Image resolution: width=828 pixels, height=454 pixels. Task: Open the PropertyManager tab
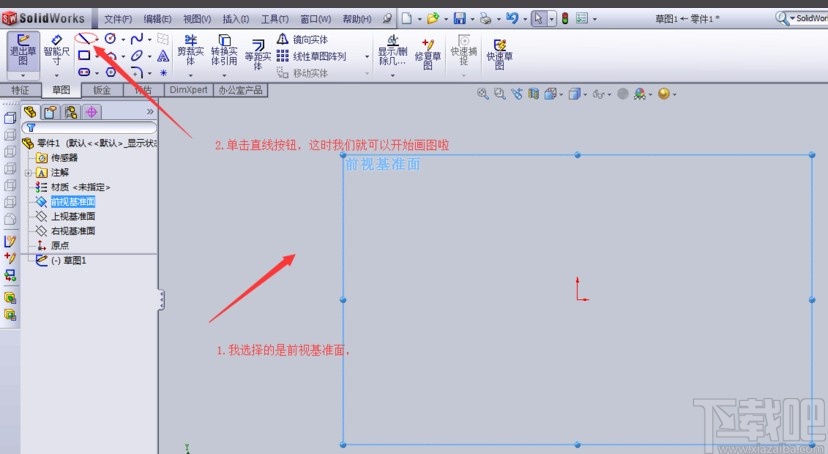[x=50, y=112]
